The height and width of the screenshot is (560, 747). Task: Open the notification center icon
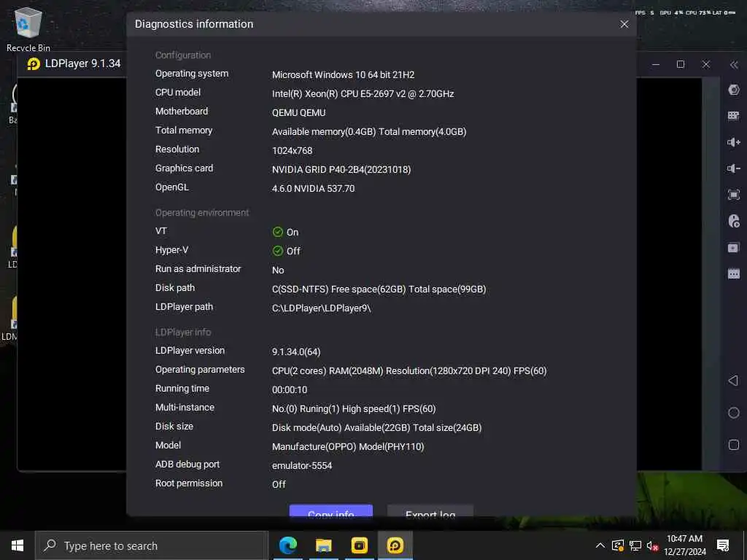point(723,545)
